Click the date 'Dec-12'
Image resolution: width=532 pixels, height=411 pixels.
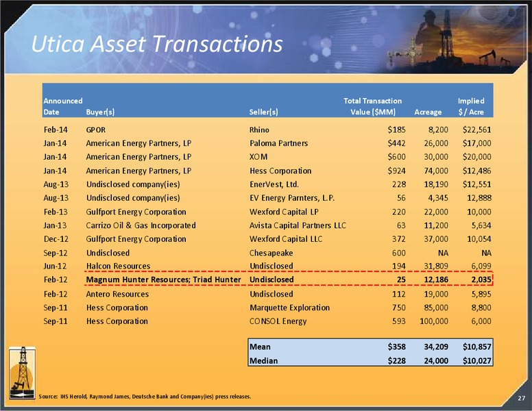point(56,239)
